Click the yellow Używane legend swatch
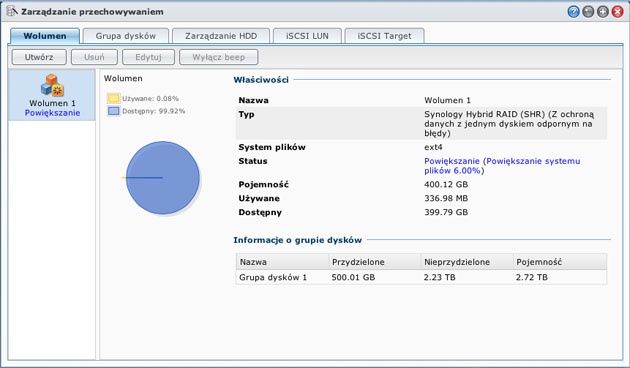 coord(113,98)
